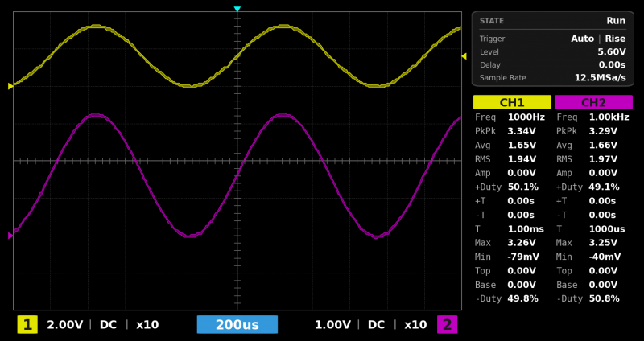Click the Rise trigger edge setting
This screenshot has width=644, height=341.
615,39
